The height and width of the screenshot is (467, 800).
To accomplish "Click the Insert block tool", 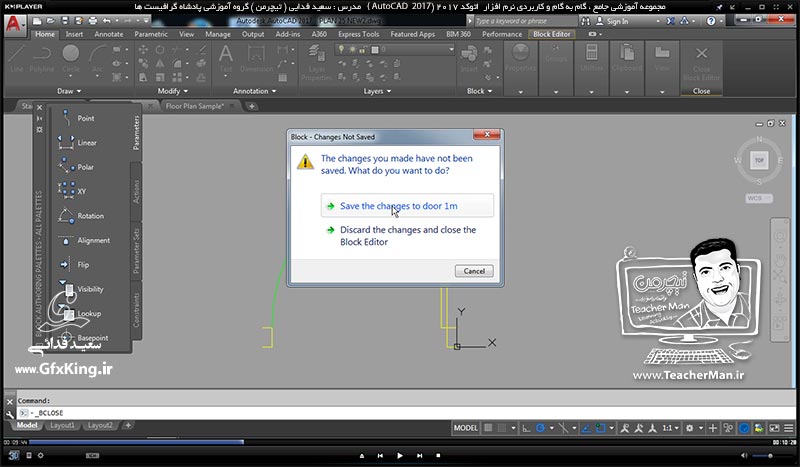I will (469, 59).
